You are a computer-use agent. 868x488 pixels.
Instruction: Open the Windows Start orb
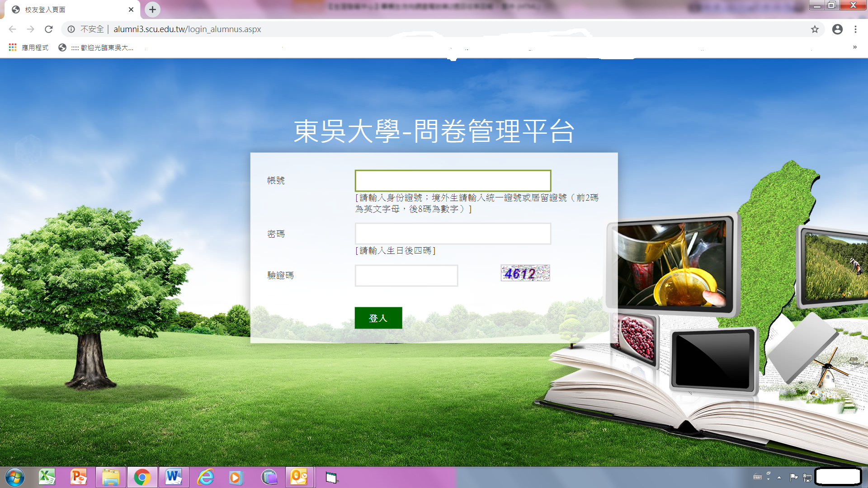pos(15,477)
